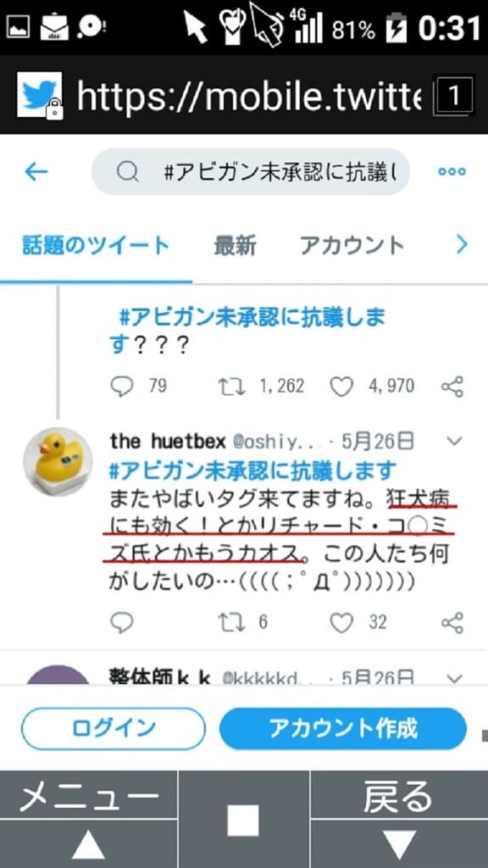Click the アカウント作成 button
488x868 pixels.
343,728
